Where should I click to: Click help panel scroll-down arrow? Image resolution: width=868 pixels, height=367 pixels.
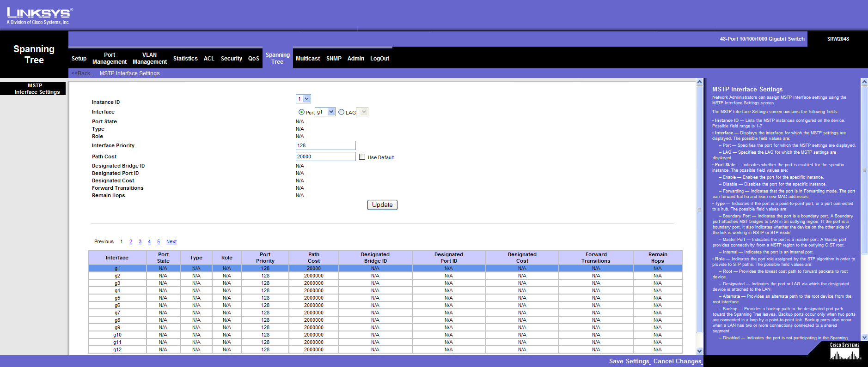(x=864, y=337)
